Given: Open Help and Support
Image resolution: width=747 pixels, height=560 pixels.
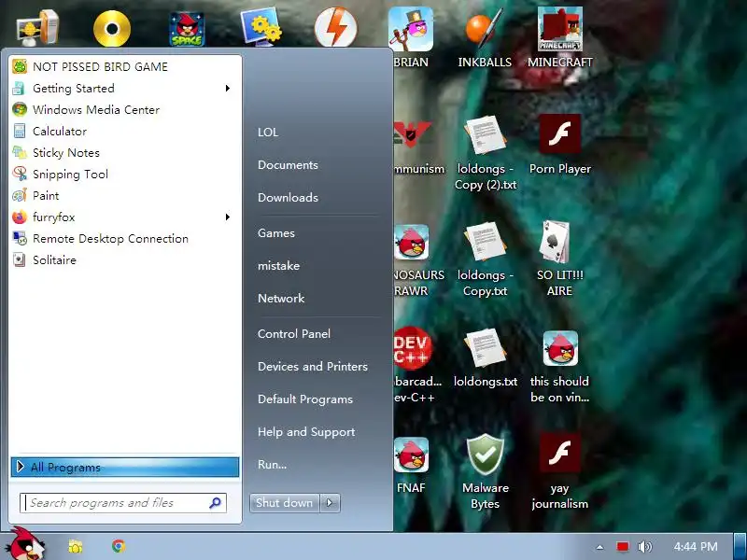Looking at the screenshot, I should 306,432.
